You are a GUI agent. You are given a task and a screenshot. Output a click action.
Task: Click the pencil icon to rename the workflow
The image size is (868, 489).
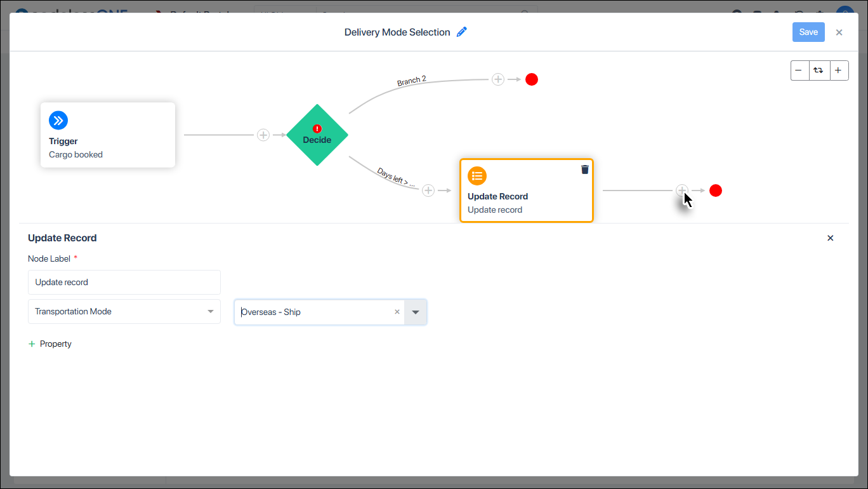coord(461,32)
